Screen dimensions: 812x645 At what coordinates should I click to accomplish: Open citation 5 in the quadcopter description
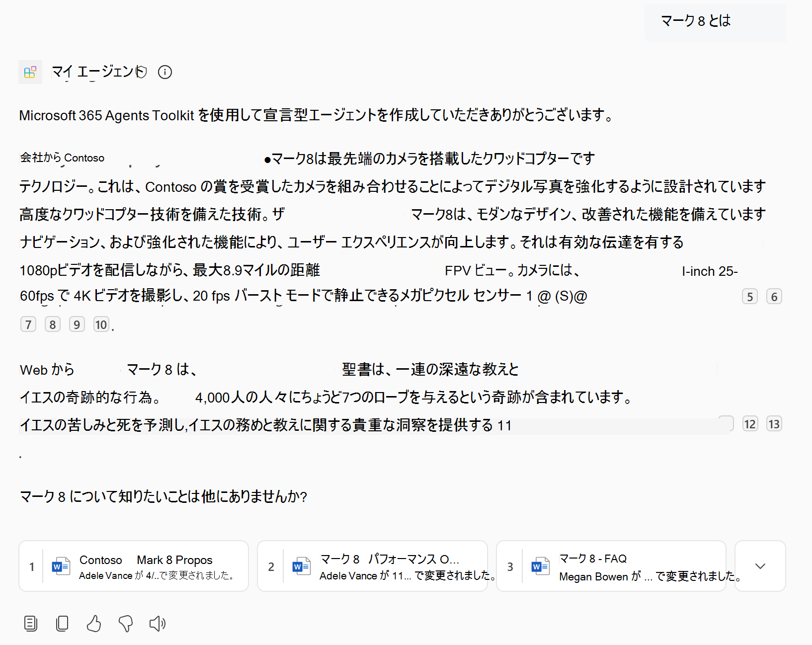coord(749,296)
